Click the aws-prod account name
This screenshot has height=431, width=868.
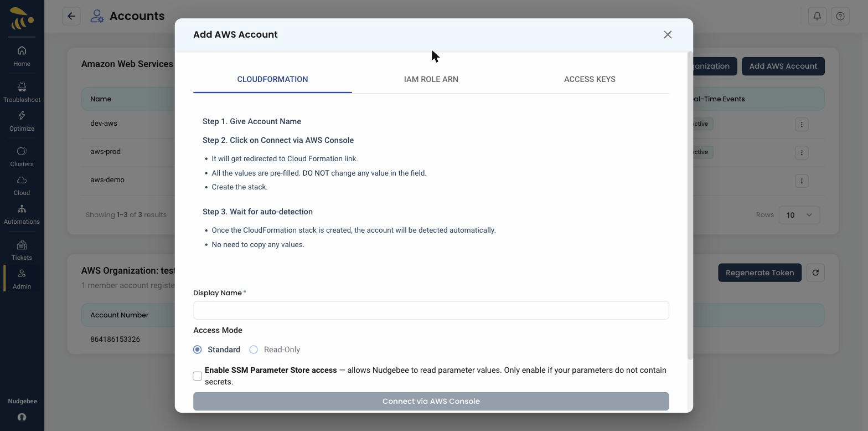(105, 151)
